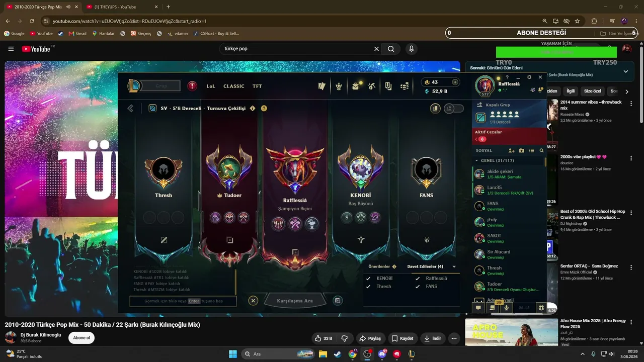Viewport: 644px width, 362px height.
Task: Select the position icon under Thresh's banner
Action: (164, 240)
